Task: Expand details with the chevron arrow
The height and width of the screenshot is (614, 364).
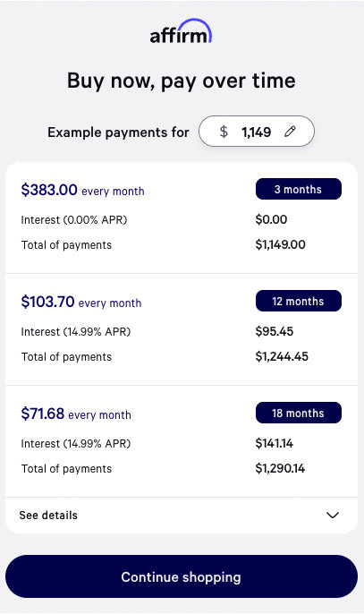Action: pyautogui.click(x=333, y=515)
